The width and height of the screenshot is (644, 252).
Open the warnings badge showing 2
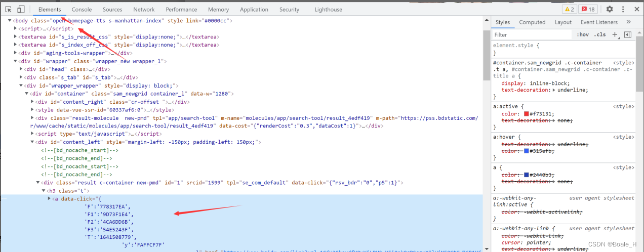pos(570,9)
